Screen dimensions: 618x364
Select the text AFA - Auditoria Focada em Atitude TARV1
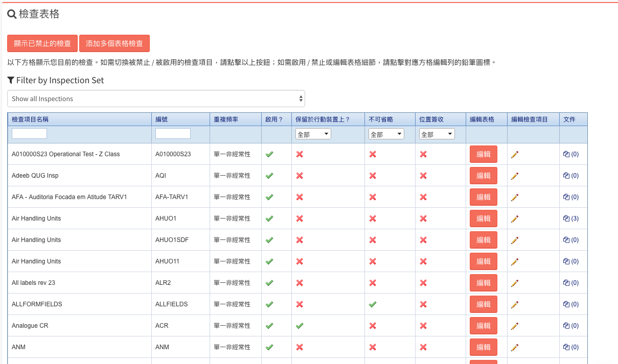(x=69, y=197)
